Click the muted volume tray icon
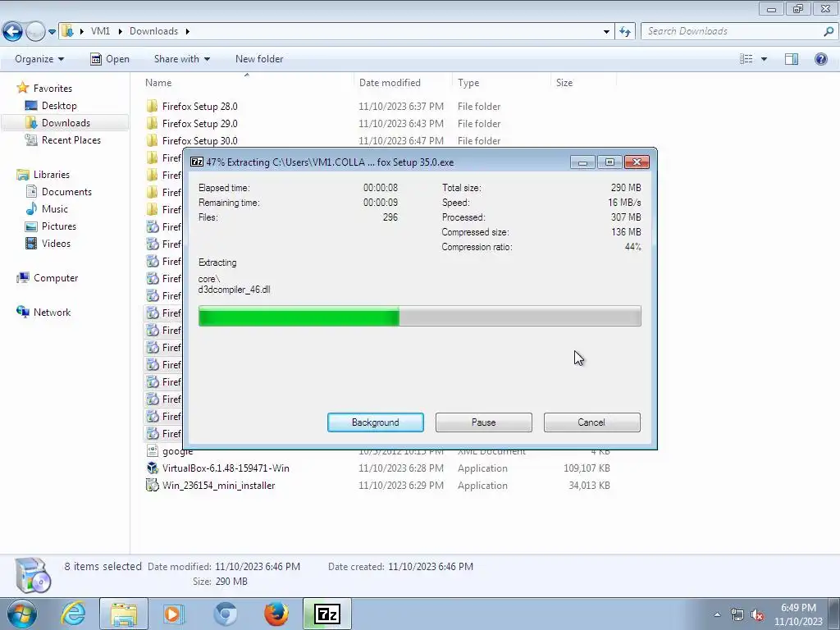Viewport: 840px width, 630px height. tap(757, 614)
